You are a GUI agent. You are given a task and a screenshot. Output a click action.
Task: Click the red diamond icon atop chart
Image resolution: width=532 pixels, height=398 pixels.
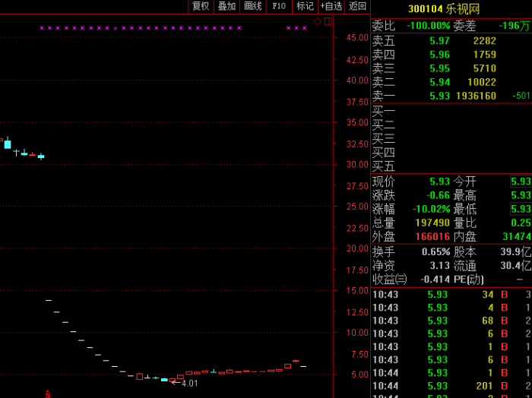(318, 21)
